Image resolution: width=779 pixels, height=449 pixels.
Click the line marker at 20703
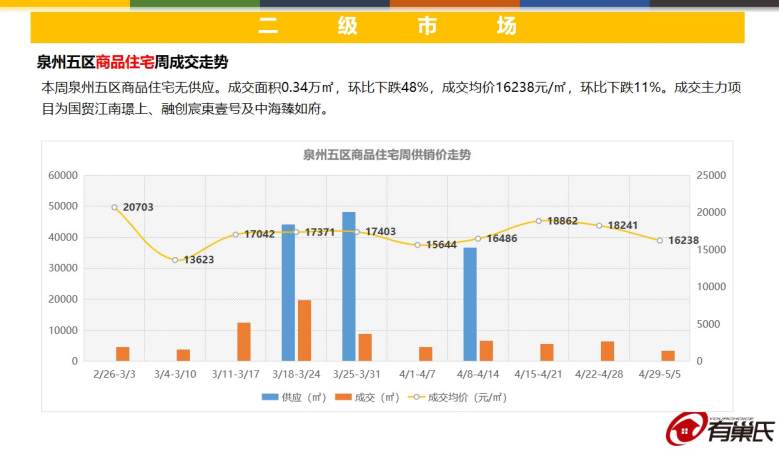115,208
